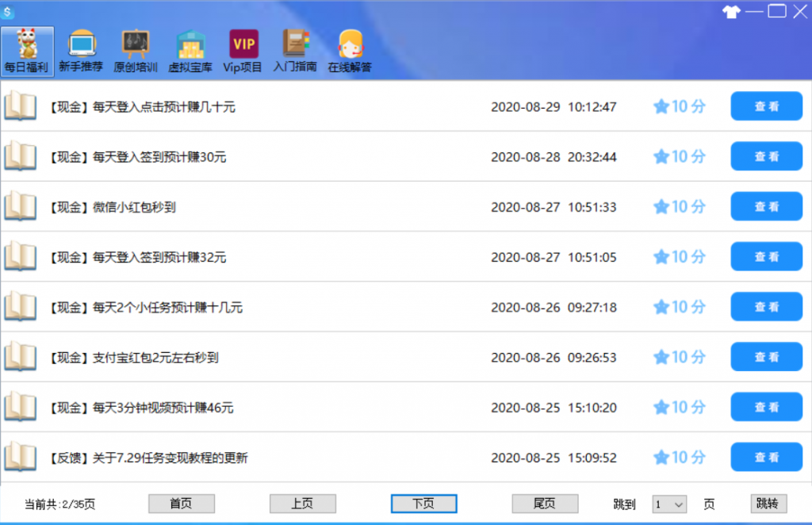Select title 【反馈】关于7.29任务变现教程的更新
Screen dimensions: 812x525
click(148, 458)
